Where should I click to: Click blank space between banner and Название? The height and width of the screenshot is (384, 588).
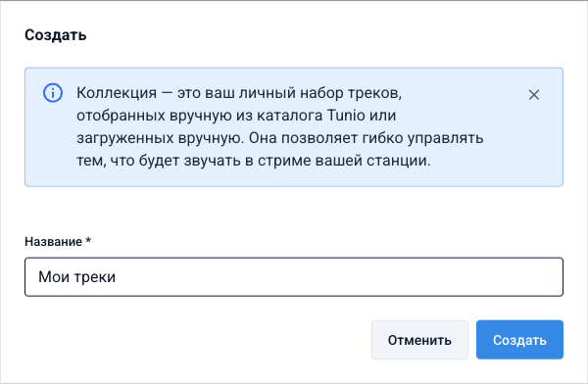[294, 210]
